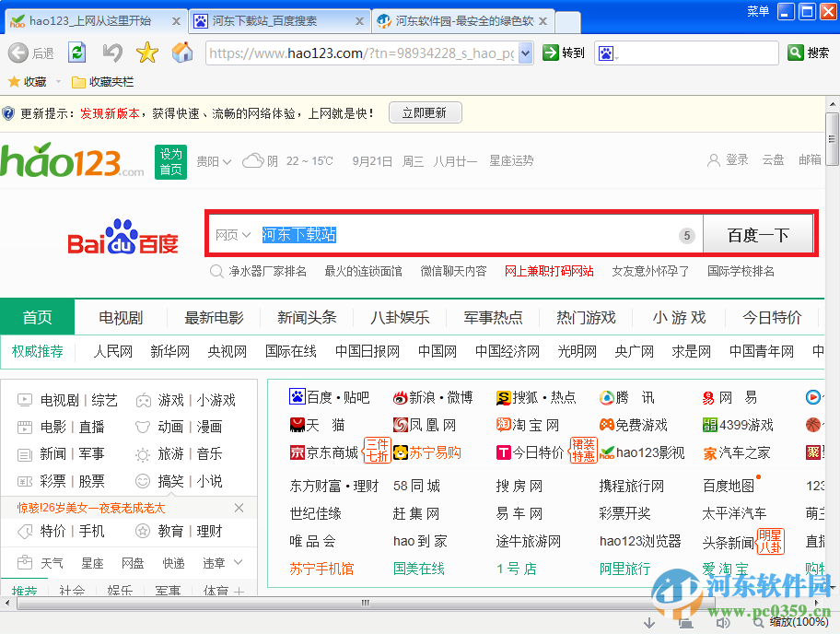Click the speaker icon in status bar
Screen dimensions: 840x634
723,623
